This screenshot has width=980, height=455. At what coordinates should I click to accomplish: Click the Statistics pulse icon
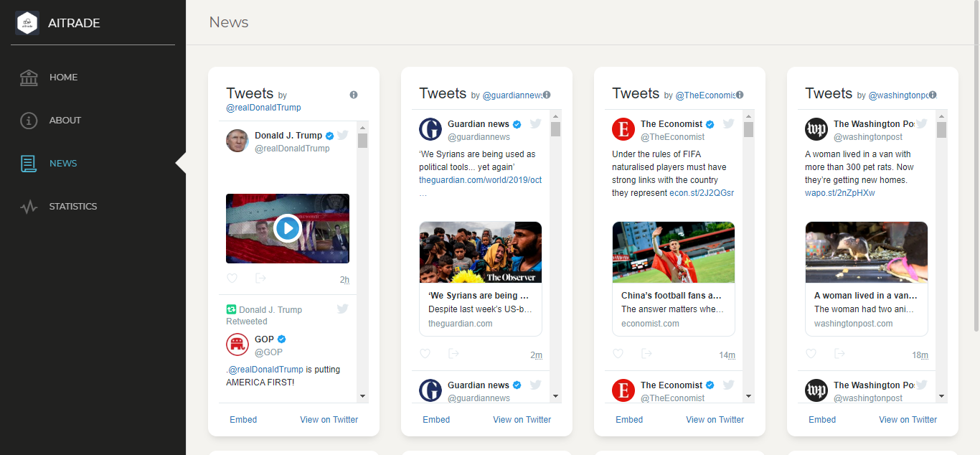29,207
